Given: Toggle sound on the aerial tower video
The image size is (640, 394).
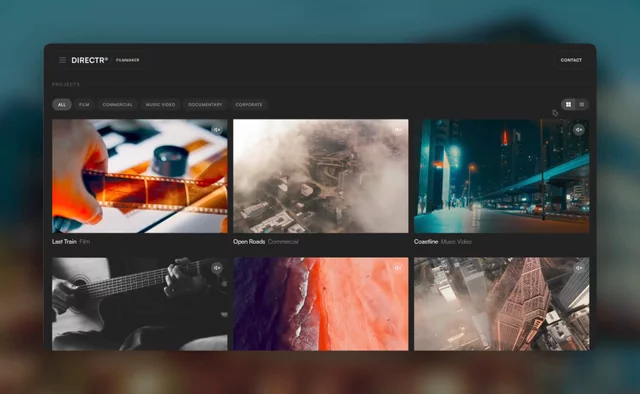Looking at the screenshot, I should (x=579, y=268).
